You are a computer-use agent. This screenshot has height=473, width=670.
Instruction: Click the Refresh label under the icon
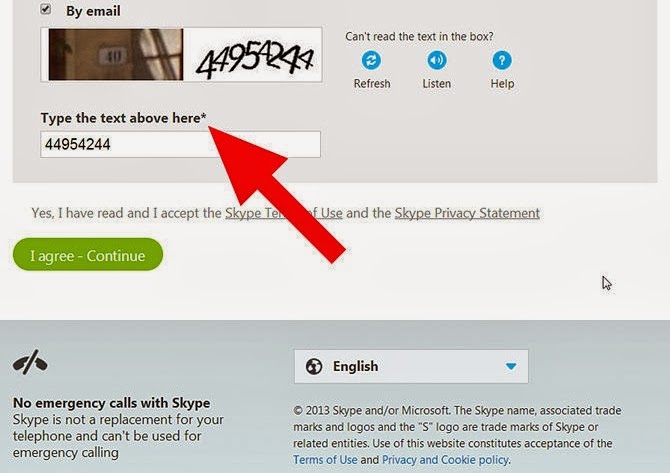click(x=372, y=83)
